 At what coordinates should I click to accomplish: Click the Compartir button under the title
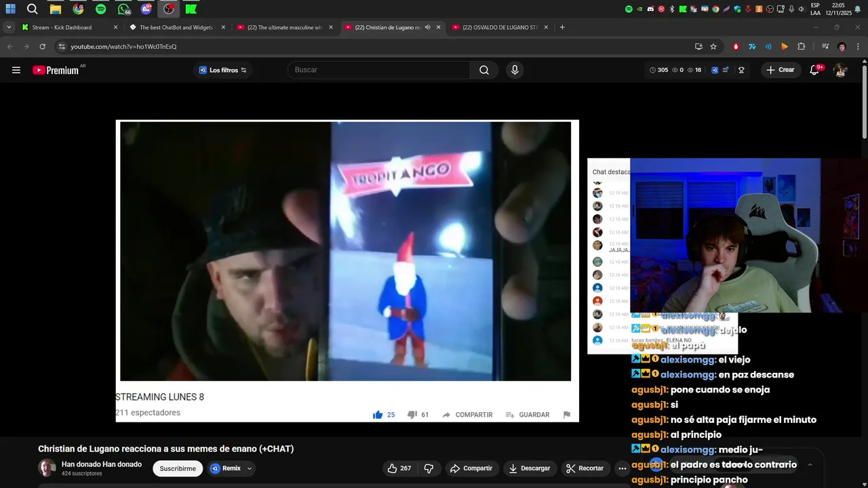click(471, 468)
